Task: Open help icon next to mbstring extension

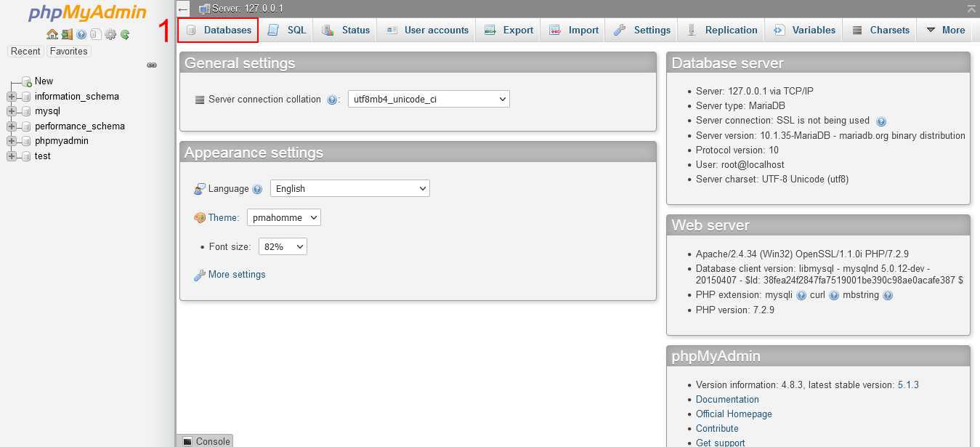Action: click(x=888, y=296)
